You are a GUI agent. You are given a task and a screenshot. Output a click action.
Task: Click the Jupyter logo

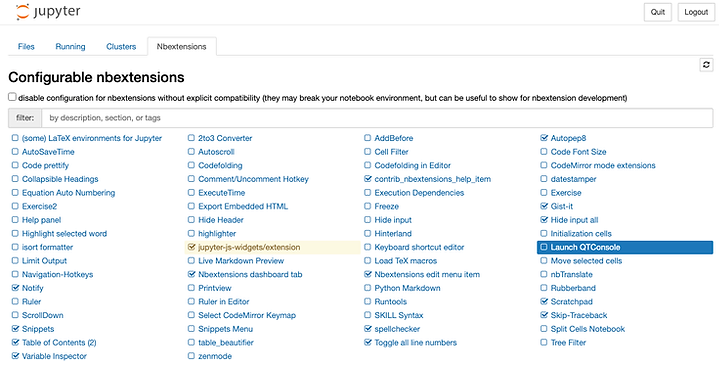pyautogui.click(x=48, y=12)
